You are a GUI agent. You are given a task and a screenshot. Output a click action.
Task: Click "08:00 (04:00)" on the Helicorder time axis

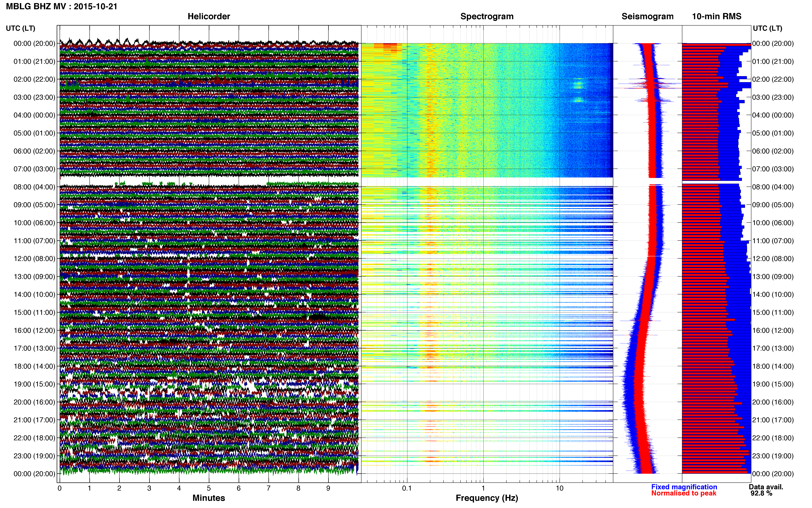34,187
